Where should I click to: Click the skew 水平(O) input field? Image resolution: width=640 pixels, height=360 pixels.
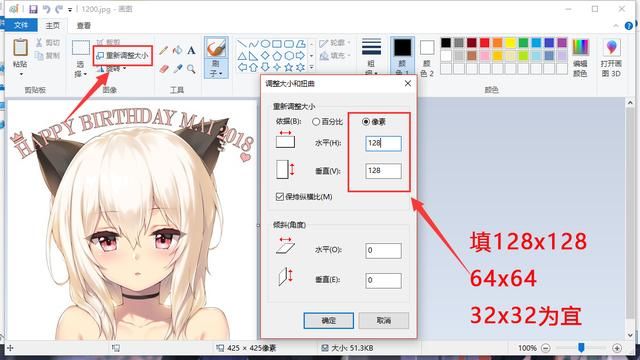pos(383,250)
